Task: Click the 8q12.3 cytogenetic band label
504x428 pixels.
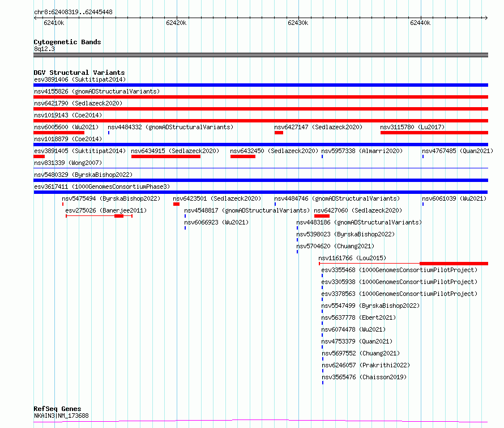Action: pyautogui.click(x=44, y=49)
